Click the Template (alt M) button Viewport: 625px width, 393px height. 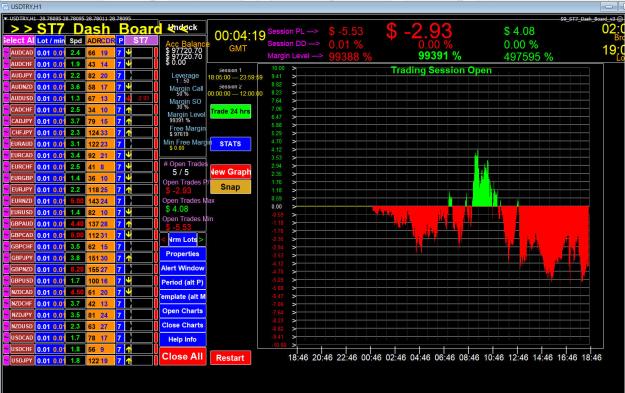click(x=183, y=297)
